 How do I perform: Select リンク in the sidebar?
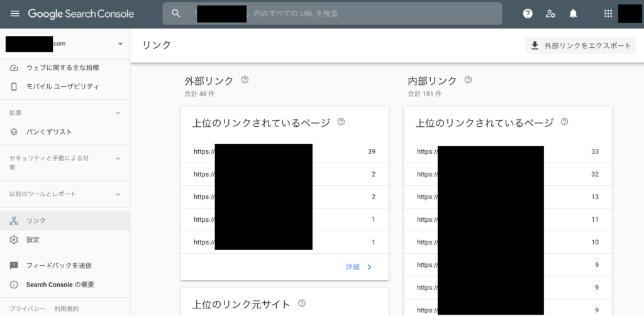36,221
